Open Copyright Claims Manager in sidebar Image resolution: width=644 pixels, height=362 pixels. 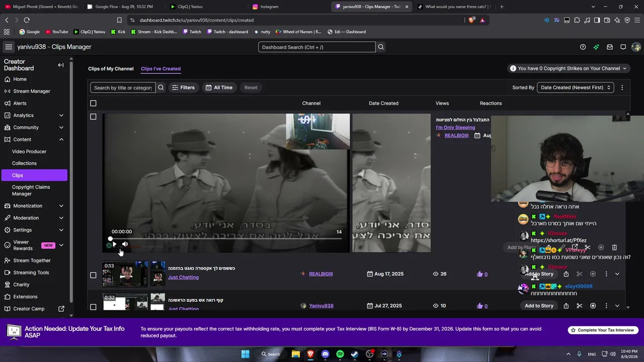[31, 190]
